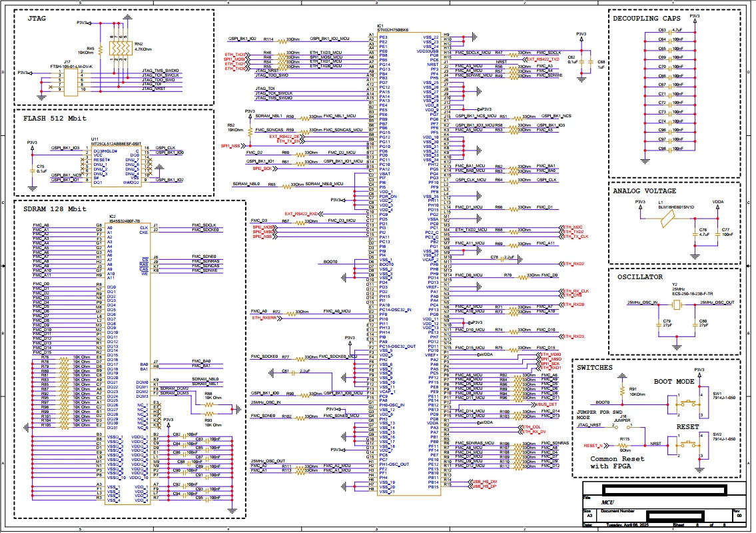Image resolution: width=756 pixels, height=533 pixels.
Task: Select resistor R91 10KOhm in Switches block
Action: [x=622, y=392]
